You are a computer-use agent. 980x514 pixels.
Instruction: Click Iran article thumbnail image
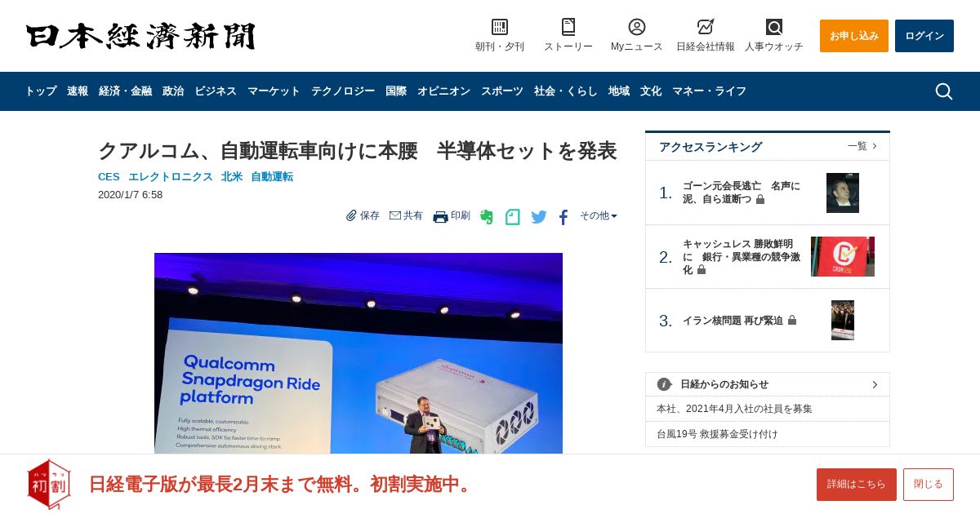pyautogui.click(x=843, y=321)
